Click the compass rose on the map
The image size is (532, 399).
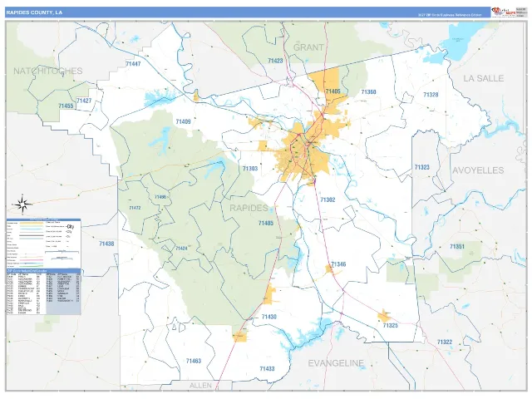[22, 204]
